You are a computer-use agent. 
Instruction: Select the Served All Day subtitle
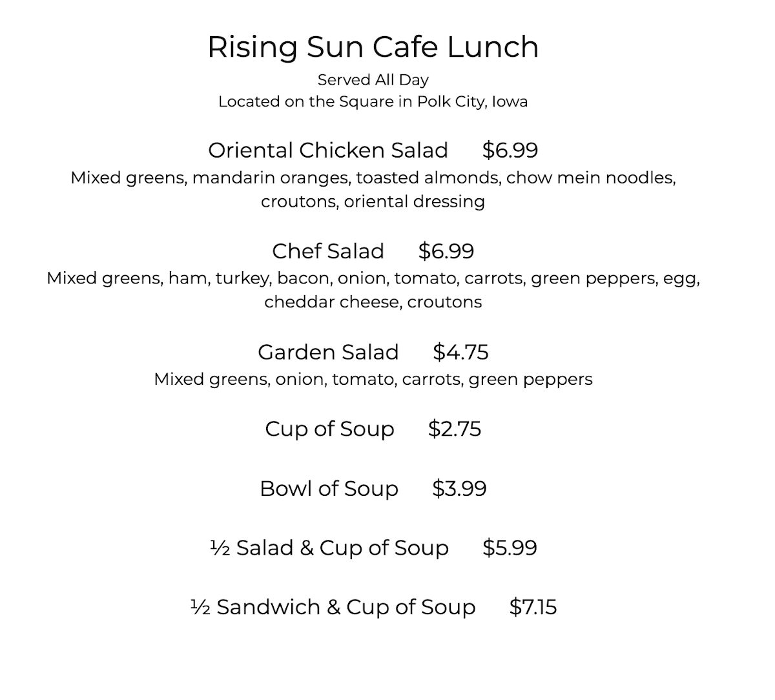tap(373, 80)
